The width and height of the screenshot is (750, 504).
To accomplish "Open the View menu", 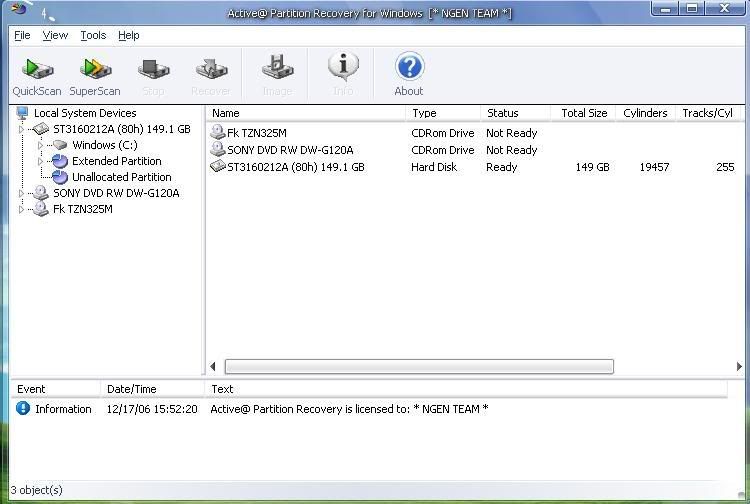I will tap(55, 35).
